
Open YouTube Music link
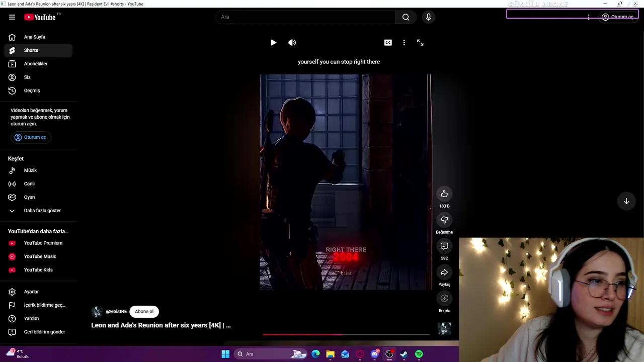tap(38, 256)
